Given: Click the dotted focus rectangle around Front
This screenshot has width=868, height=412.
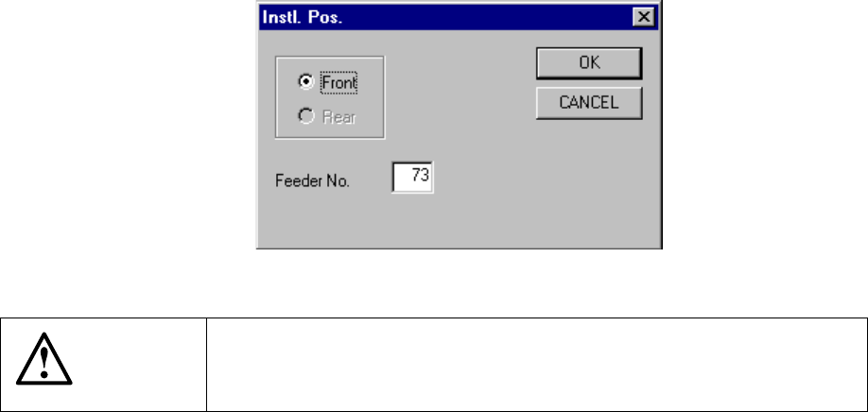Looking at the screenshot, I should coord(339,83).
